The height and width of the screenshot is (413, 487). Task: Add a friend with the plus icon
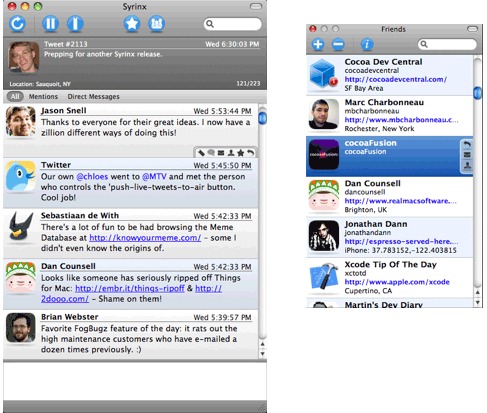(318, 44)
